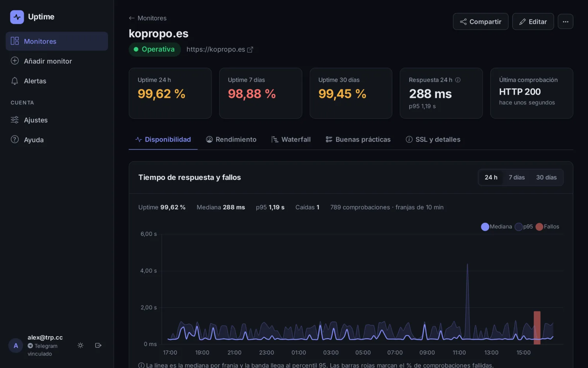Image resolution: width=588 pixels, height=368 pixels.
Task: Click the '789 comprobaciones' summary text
Action: click(360, 207)
